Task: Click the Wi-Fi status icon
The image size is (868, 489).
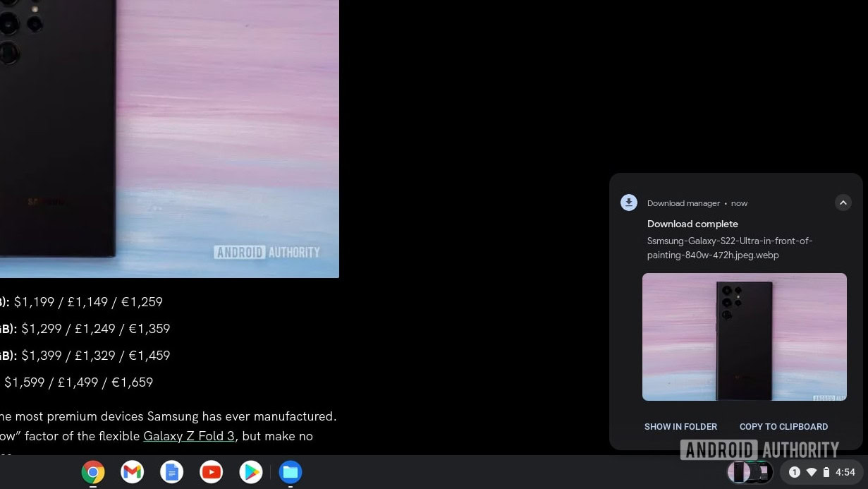Action: point(811,472)
